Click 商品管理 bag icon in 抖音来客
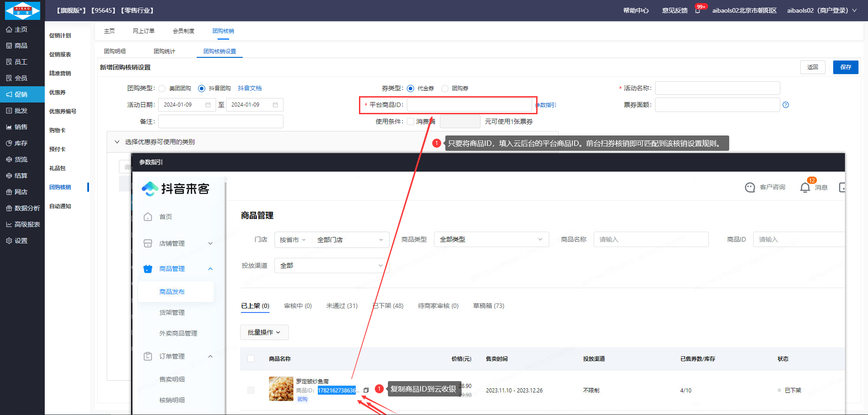 coord(148,269)
